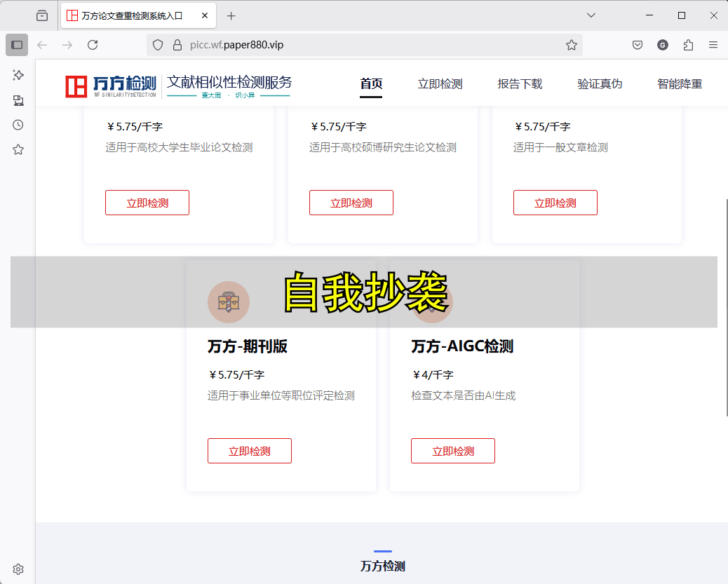Click the briefcase icon on 万方-期刊版 card
This screenshot has height=584, width=728.
coord(229,302)
